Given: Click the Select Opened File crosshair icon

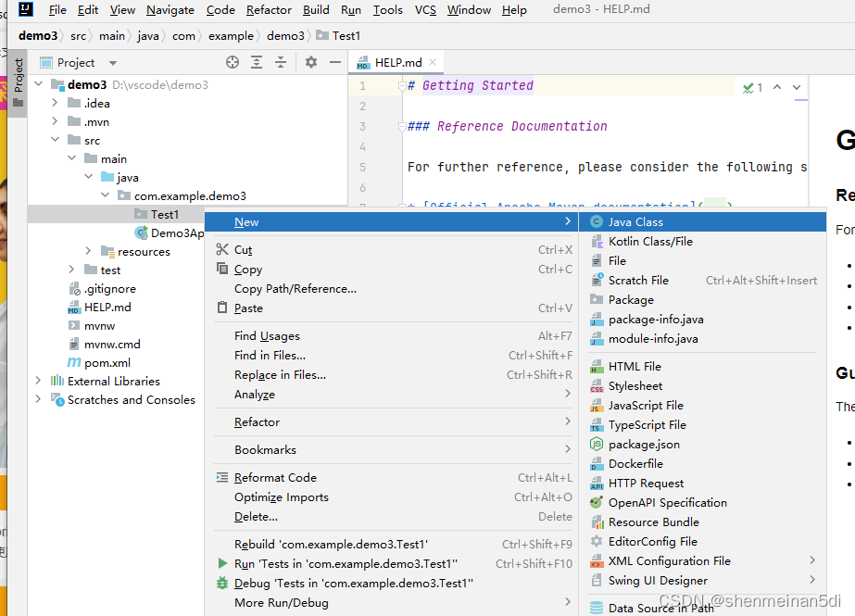Looking at the screenshot, I should pos(232,62).
